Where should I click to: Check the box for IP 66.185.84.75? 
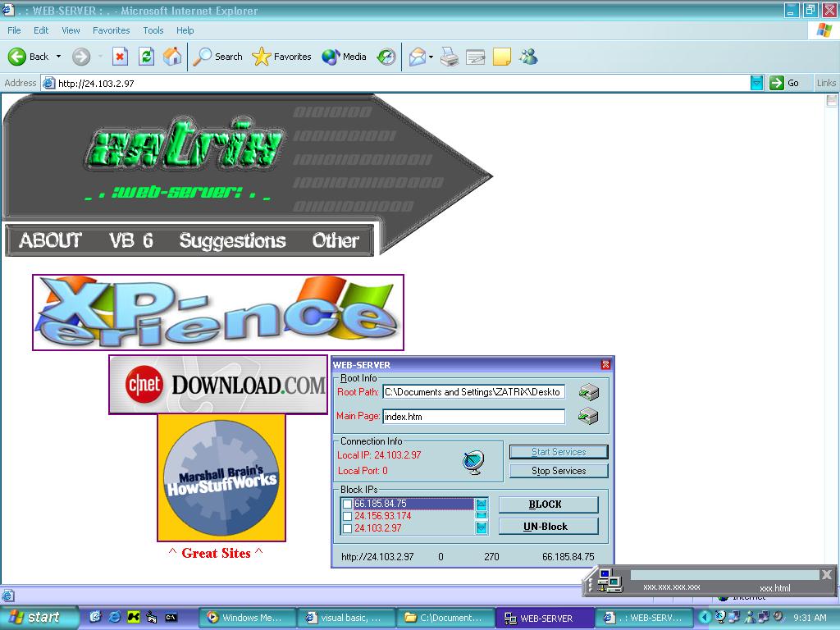click(x=348, y=504)
